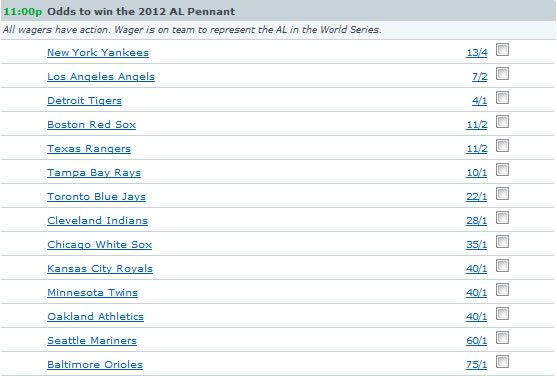The image size is (557, 376).
Task: Pick the 22/1 Blue Jays odds
Action: tap(477, 197)
